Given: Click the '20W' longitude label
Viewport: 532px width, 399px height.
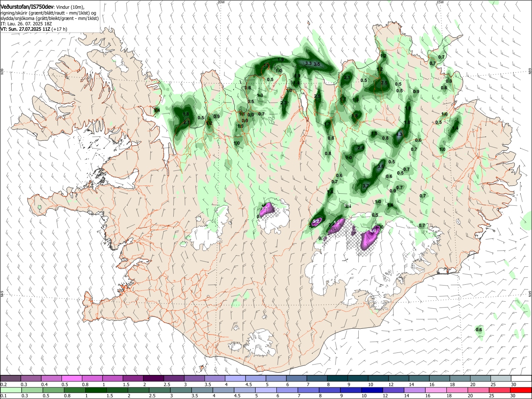Looking at the screenshot, I should click(221, 2).
